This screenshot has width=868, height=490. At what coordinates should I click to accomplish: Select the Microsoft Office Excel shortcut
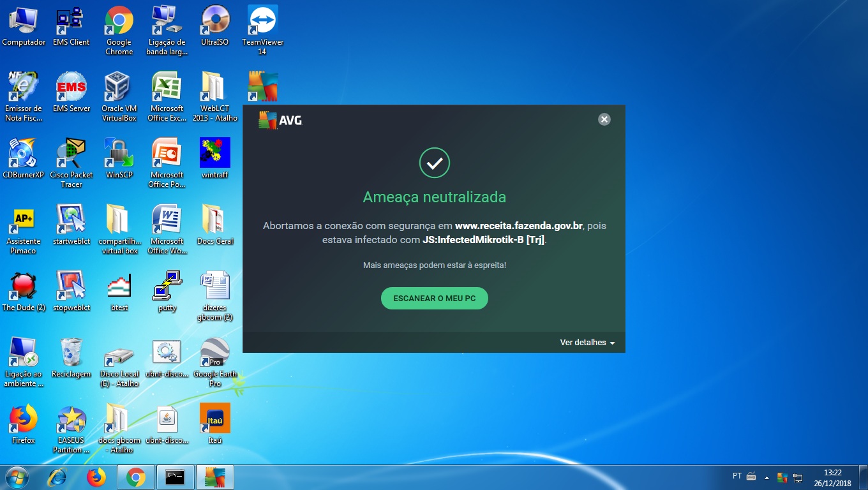167,97
